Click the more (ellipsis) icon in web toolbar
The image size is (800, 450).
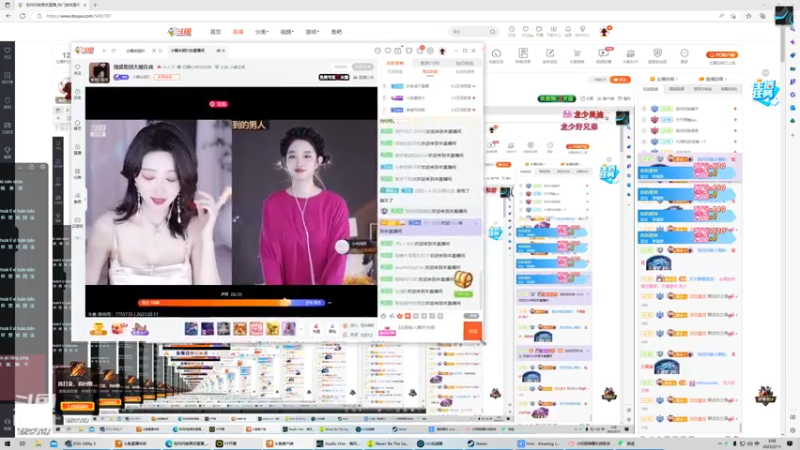coord(684,54)
